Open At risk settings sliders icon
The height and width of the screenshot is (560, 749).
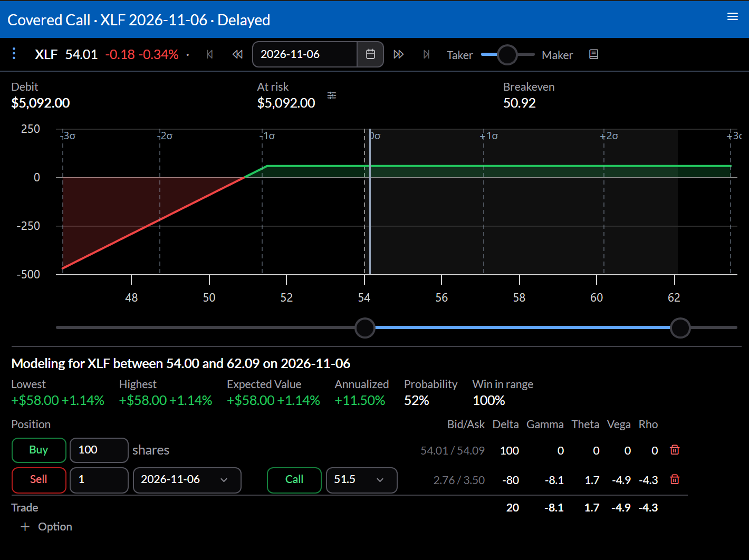tap(332, 95)
